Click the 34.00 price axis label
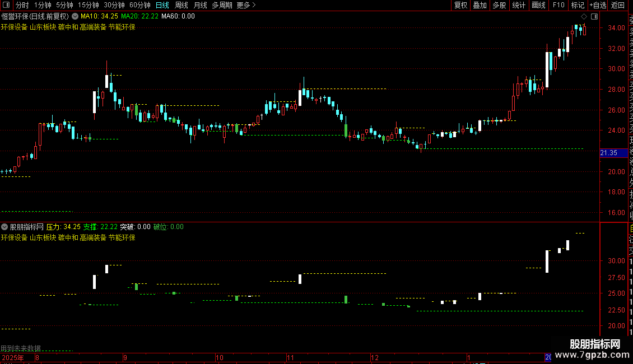The width and height of the screenshot is (633, 364). [616, 28]
